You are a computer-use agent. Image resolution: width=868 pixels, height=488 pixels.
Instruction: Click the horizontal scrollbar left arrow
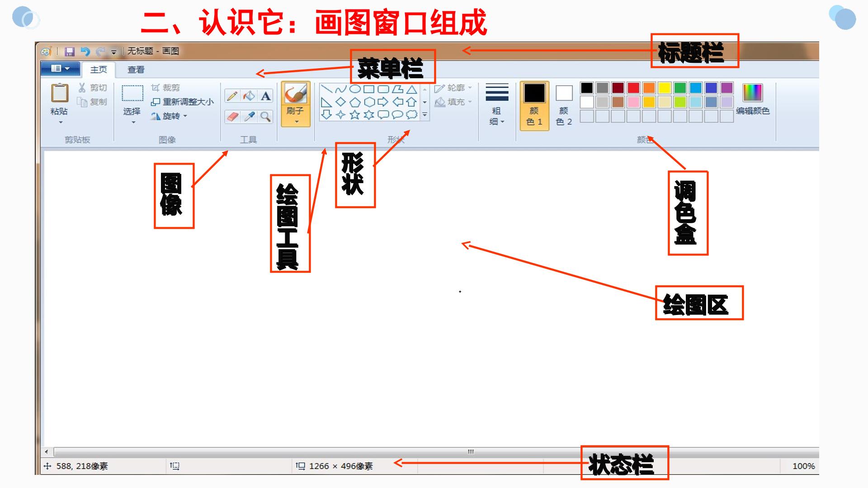tap(46, 451)
